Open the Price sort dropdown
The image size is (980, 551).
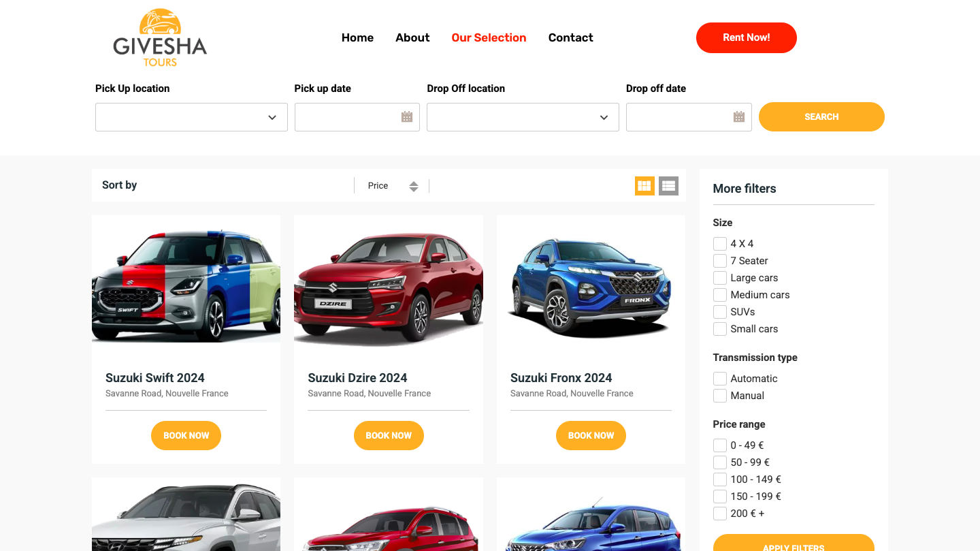coord(378,186)
